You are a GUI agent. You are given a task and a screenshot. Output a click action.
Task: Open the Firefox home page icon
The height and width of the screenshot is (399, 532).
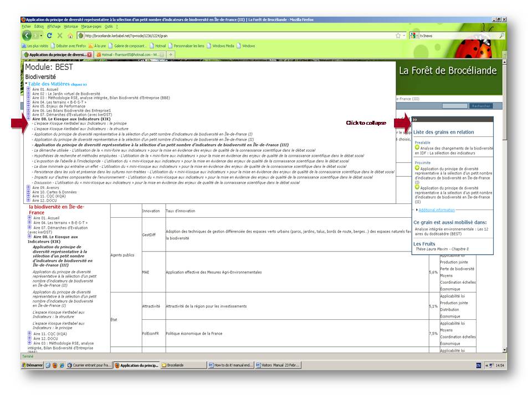[x=70, y=35]
